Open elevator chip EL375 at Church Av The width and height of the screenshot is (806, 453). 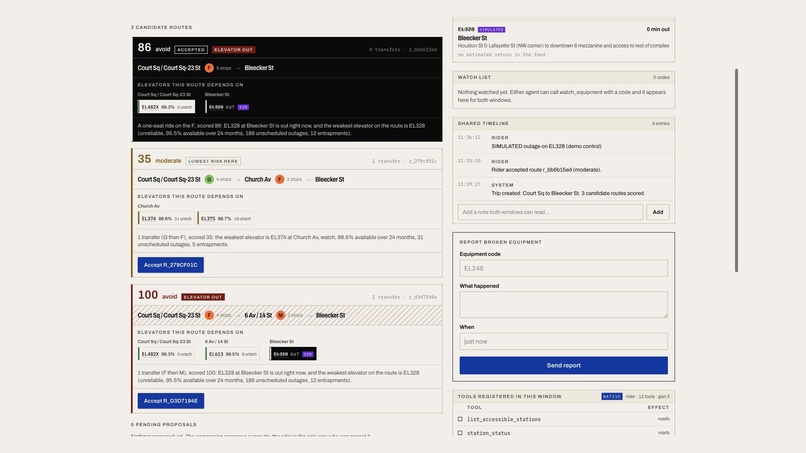coord(226,219)
